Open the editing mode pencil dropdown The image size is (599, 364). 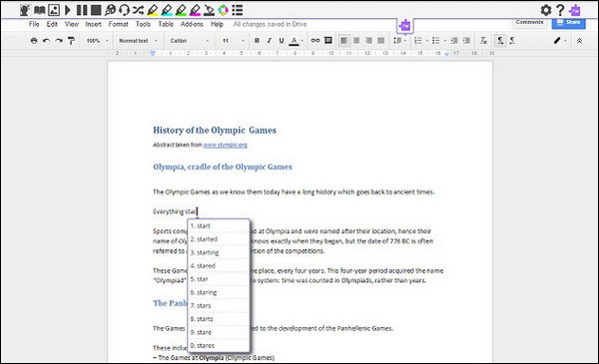click(x=560, y=41)
